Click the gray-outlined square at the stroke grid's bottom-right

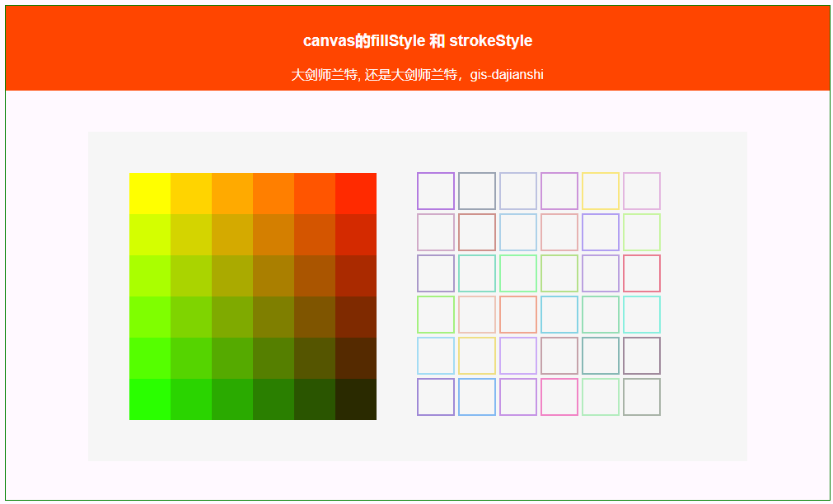[x=641, y=397]
